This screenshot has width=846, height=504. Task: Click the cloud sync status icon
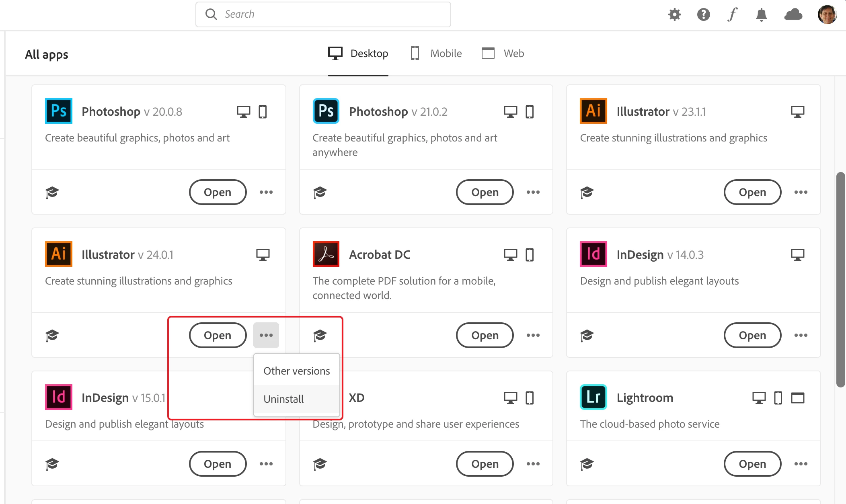click(x=793, y=14)
